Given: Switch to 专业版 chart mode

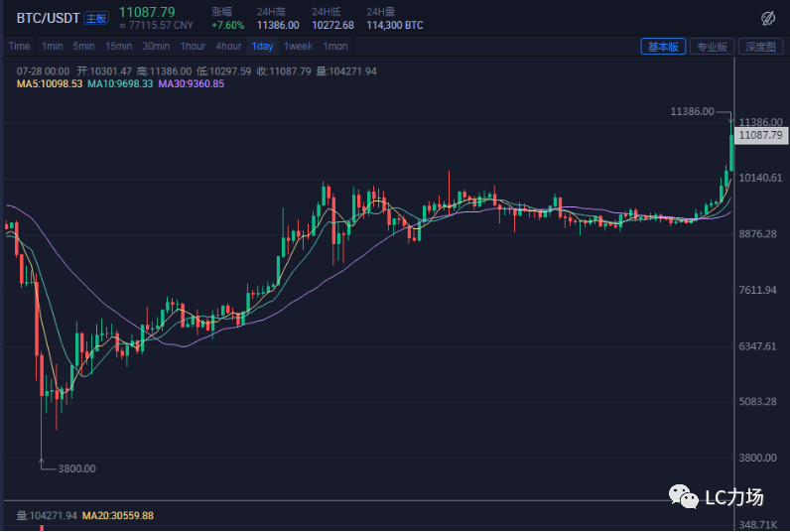Looking at the screenshot, I should (711, 47).
